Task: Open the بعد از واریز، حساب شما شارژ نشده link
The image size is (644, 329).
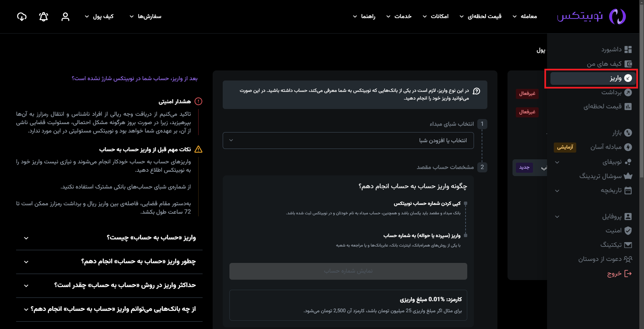Action: click(x=135, y=78)
